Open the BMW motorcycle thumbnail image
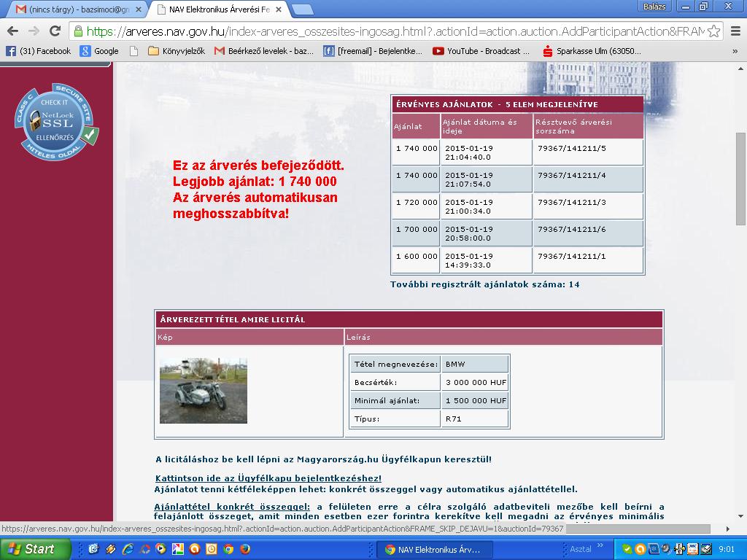The height and width of the screenshot is (560, 747). click(204, 390)
